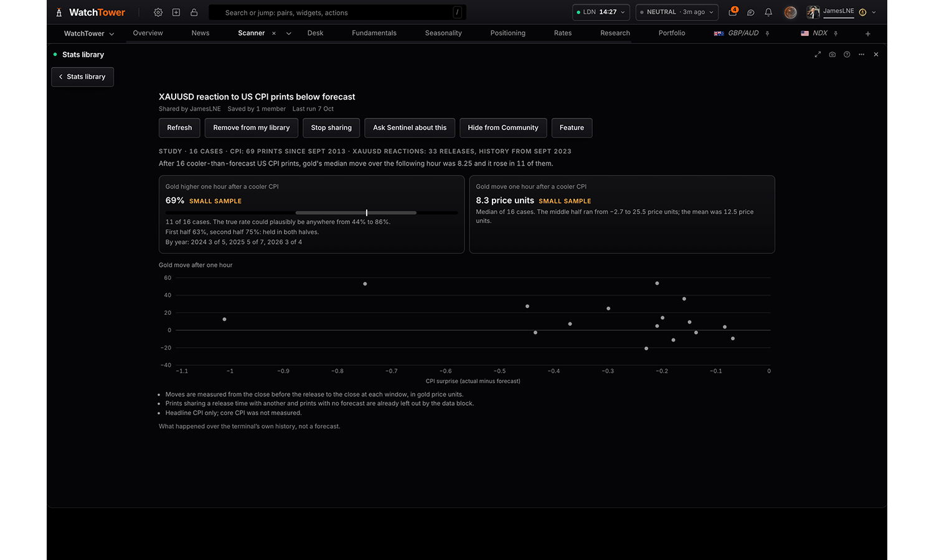The height and width of the screenshot is (560, 934).
Task: Open the panel more-options ellipsis
Action: [862, 55]
